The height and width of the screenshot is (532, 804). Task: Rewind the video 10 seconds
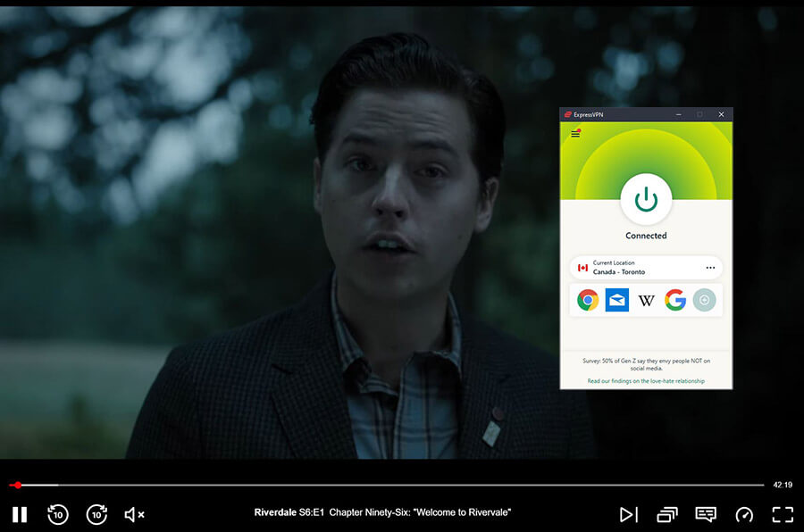(58, 514)
